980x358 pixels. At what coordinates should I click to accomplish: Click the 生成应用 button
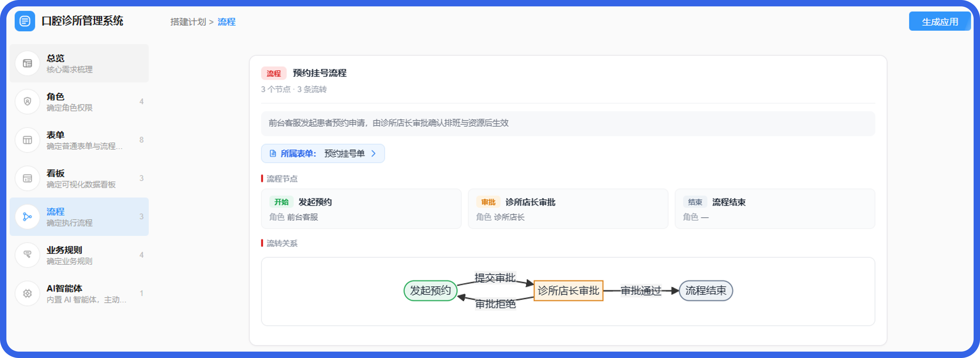pyautogui.click(x=940, y=22)
